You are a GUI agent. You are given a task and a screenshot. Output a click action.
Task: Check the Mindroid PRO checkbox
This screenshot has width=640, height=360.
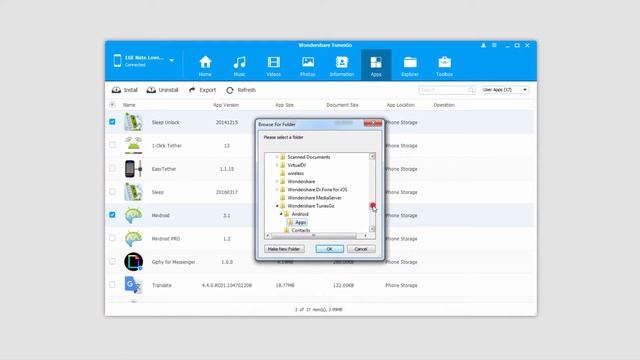pos(112,238)
